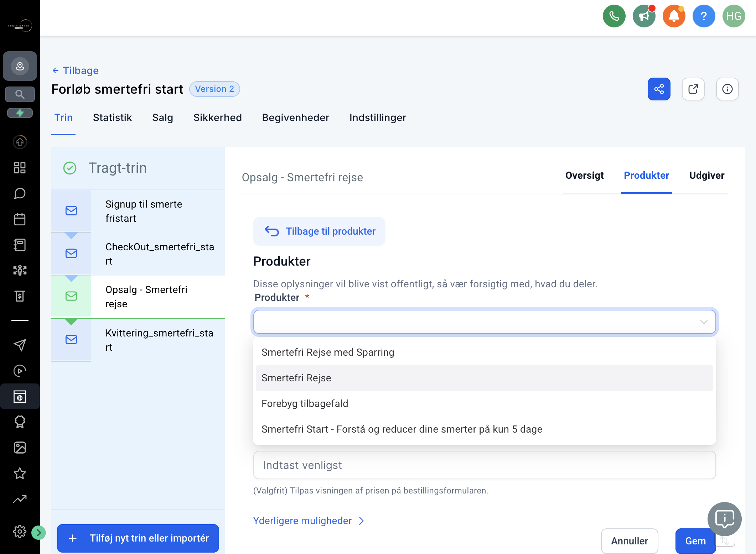Switch to the Udgiver tab
756x554 pixels.
click(x=707, y=175)
